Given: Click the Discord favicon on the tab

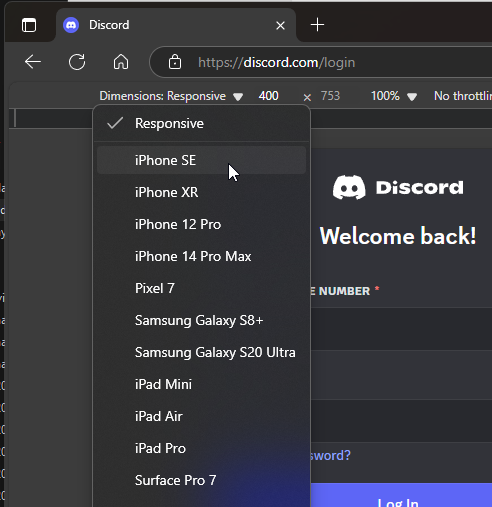Looking at the screenshot, I should (71, 25).
